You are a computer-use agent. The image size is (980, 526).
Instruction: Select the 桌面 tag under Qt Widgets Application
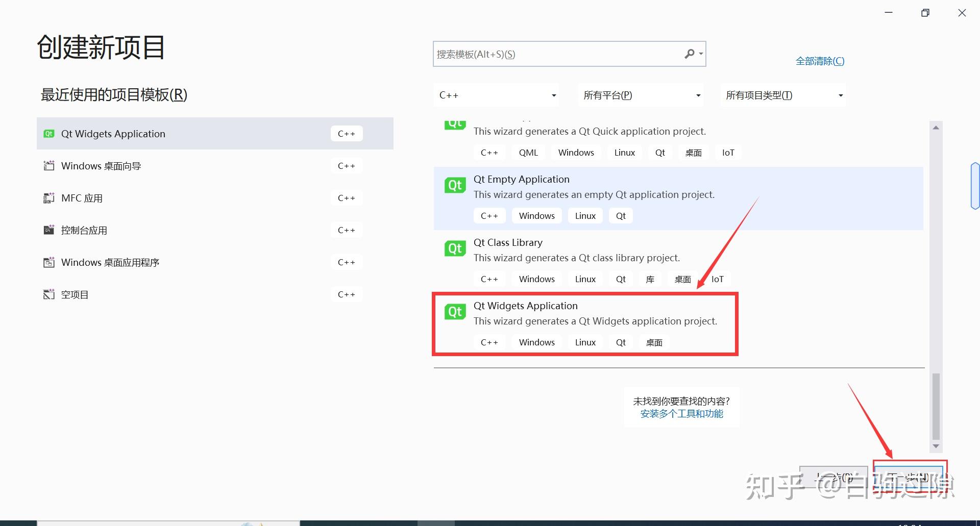coord(653,342)
